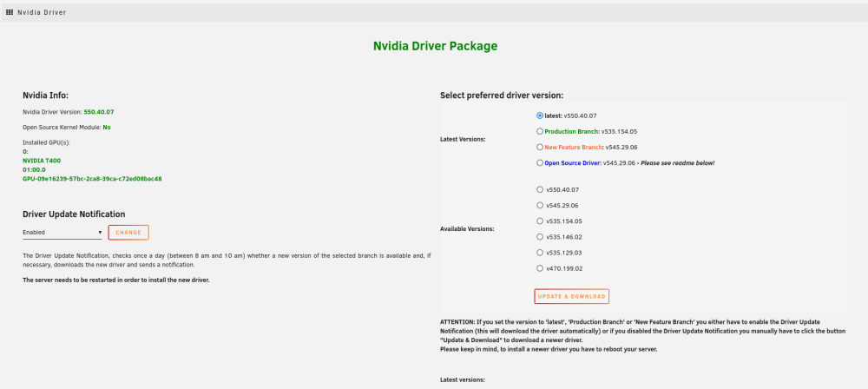Image resolution: width=868 pixels, height=389 pixels.
Task: Click the 'Latest Versions:' row label
Action: (x=463, y=139)
